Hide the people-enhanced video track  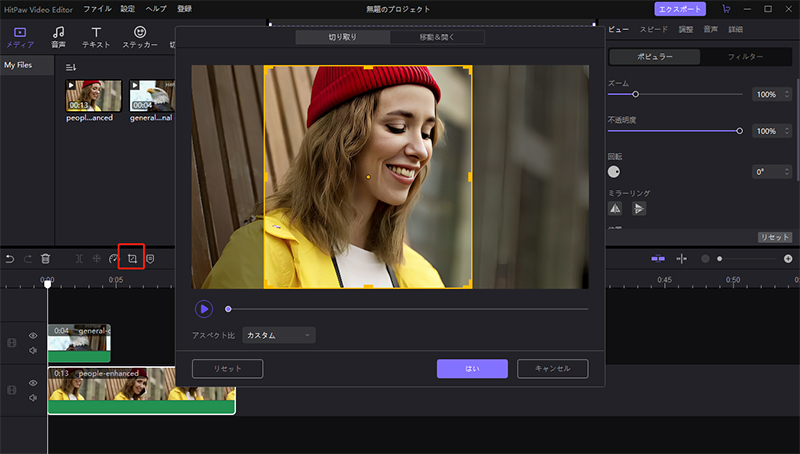(33, 383)
